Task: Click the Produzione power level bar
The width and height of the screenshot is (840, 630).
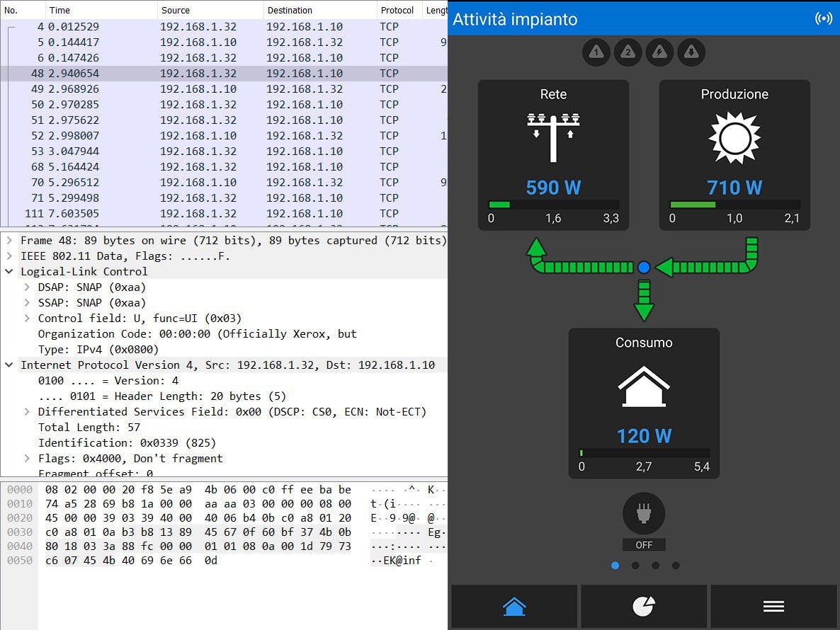Action: [x=735, y=205]
